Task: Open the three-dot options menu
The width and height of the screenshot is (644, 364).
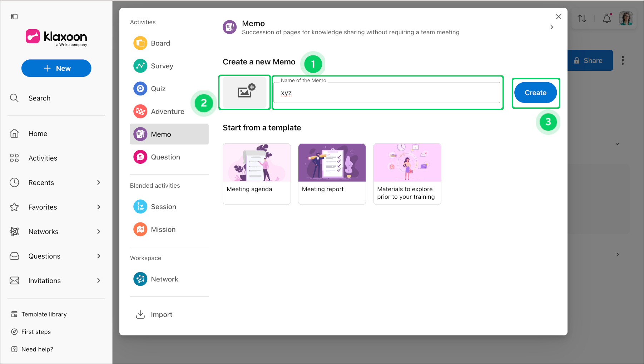Action: pos(623,60)
